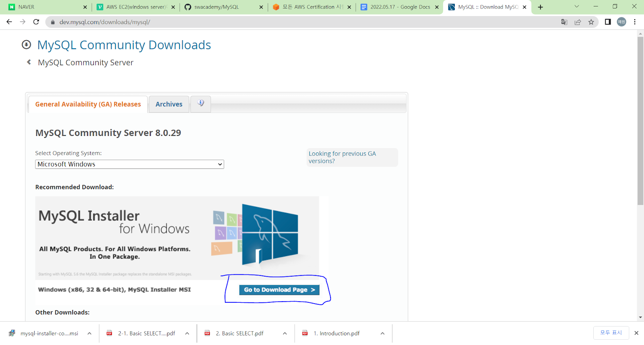Open the Chrome profile avatar
This screenshot has width=644, height=345.
[x=621, y=22]
